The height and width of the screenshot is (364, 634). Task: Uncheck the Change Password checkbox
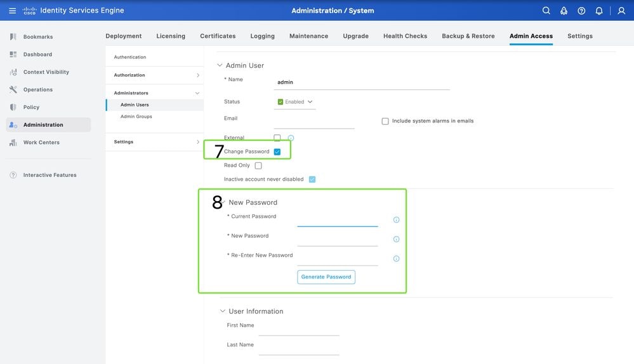pyautogui.click(x=277, y=152)
